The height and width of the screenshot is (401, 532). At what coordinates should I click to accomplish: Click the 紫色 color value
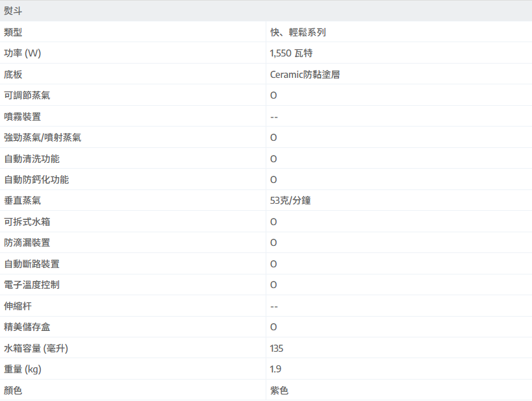279,391
